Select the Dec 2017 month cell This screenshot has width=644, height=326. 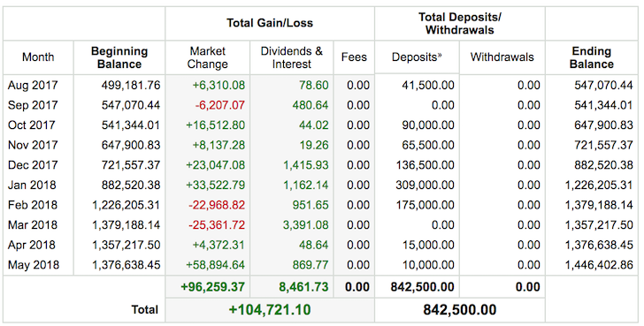[x=33, y=165]
